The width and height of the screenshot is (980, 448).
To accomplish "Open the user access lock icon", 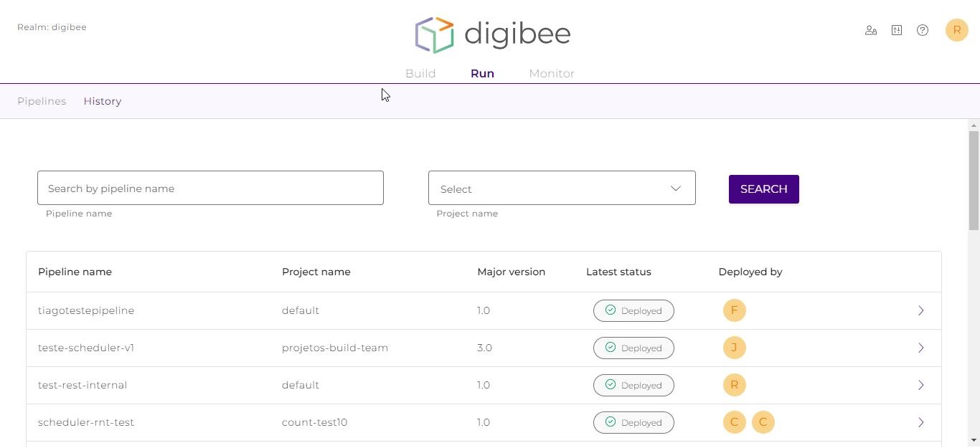I will click(870, 30).
